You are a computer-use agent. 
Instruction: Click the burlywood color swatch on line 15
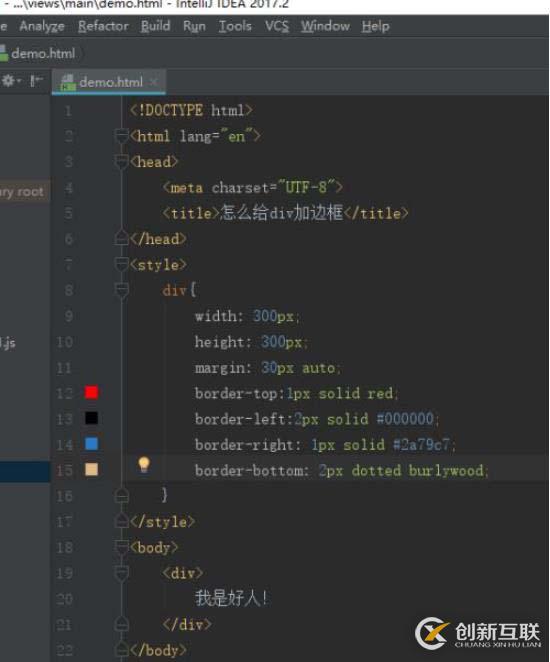(x=92, y=469)
